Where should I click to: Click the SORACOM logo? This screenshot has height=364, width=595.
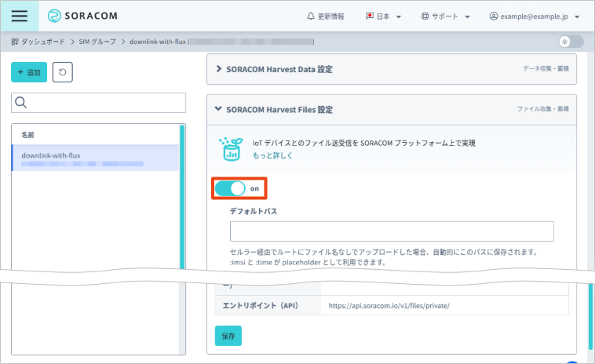[x=82, y=16]
